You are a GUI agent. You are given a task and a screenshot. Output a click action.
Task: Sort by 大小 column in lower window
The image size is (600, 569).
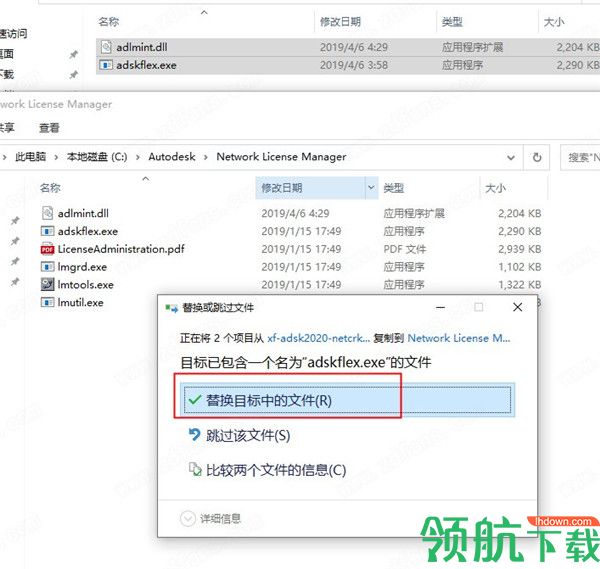[x=496, y=188]
